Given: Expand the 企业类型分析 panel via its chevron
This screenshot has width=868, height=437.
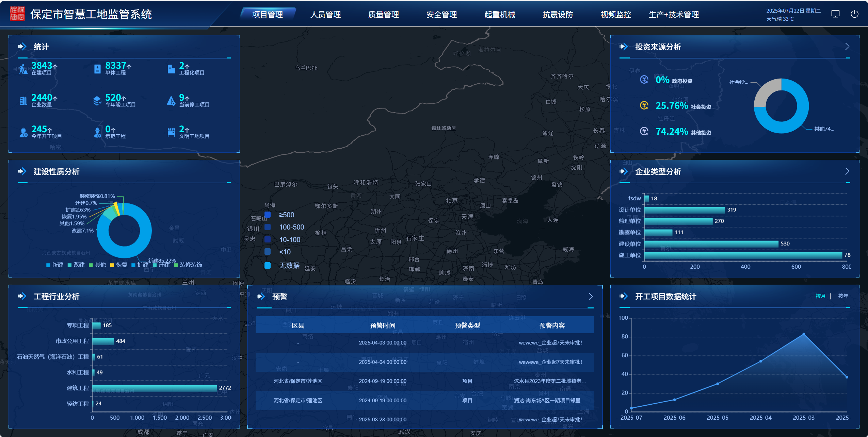Looking at the screenshot, I should (847, 171).
